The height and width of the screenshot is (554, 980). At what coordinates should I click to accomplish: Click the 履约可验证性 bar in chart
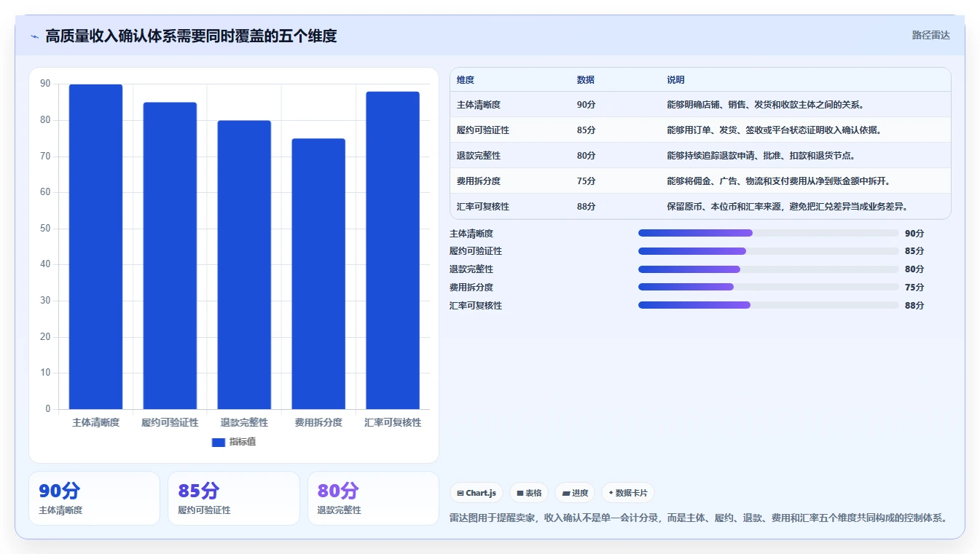tap(170, 256)
